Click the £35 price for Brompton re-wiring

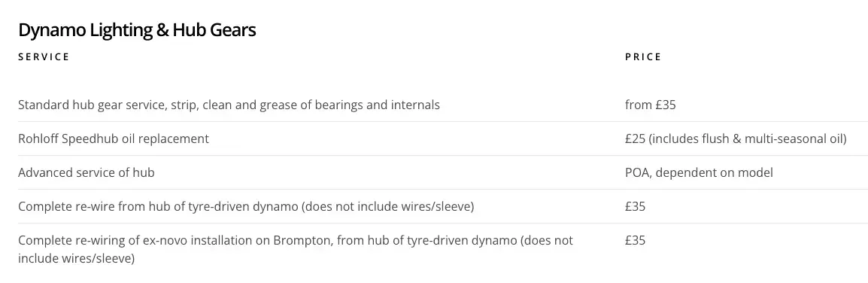pyautogui.click(x=635, y=240)
